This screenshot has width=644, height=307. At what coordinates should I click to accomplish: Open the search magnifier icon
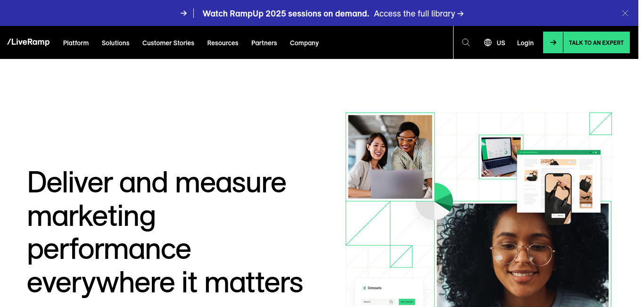(x=466, y=42)
